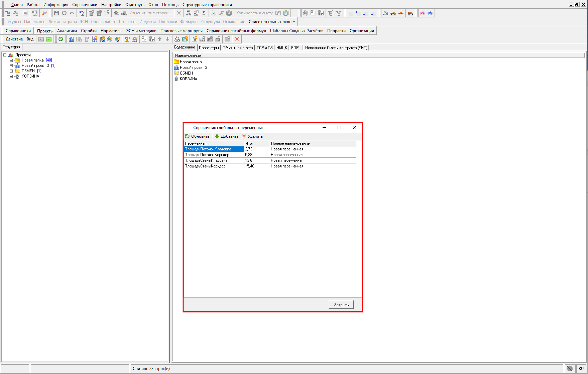The image size is (588, 374).
Task: Click the green Добавить plus icon in the dialog
Action: pos(217,136)
